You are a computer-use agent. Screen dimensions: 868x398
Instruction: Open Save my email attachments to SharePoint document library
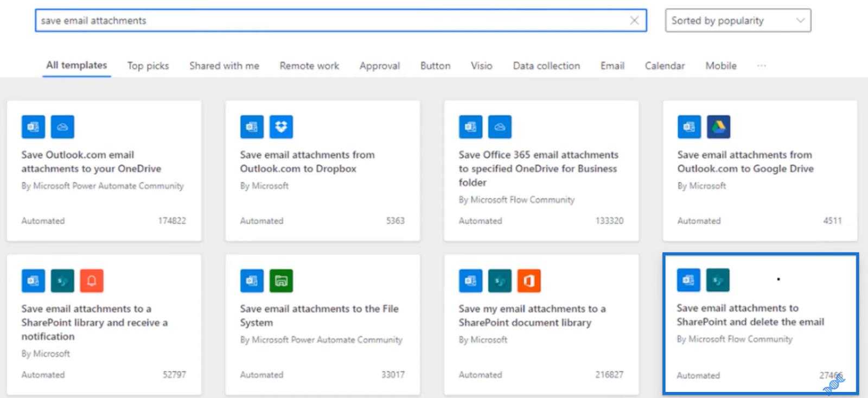coord(541,325)
